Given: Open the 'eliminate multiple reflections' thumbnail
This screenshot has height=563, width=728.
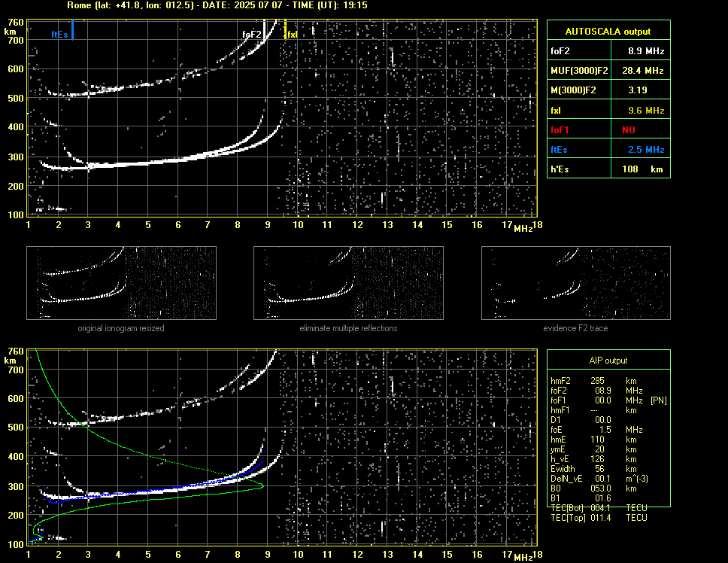Looking at the screenshot, I should [x=348, y=283].
